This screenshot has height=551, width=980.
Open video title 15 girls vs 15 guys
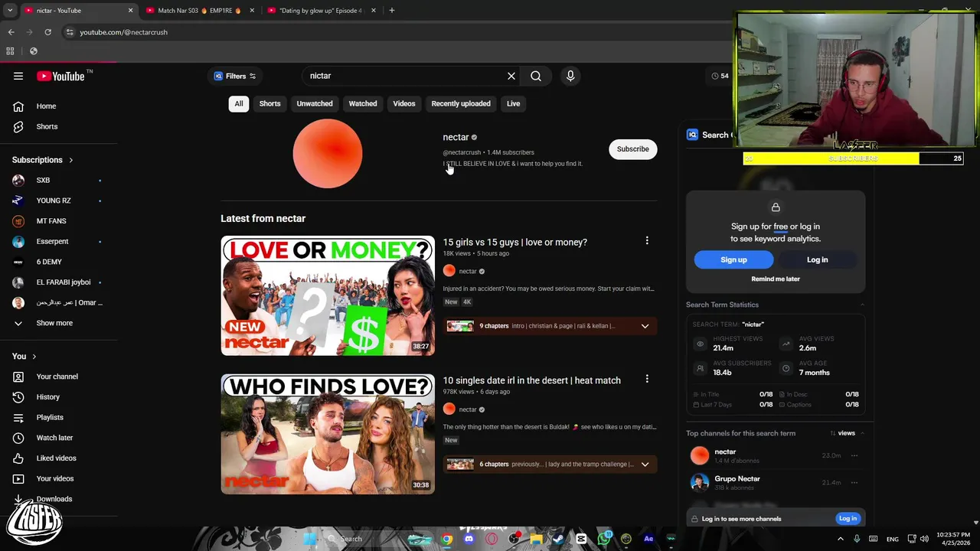click(514, 242)
